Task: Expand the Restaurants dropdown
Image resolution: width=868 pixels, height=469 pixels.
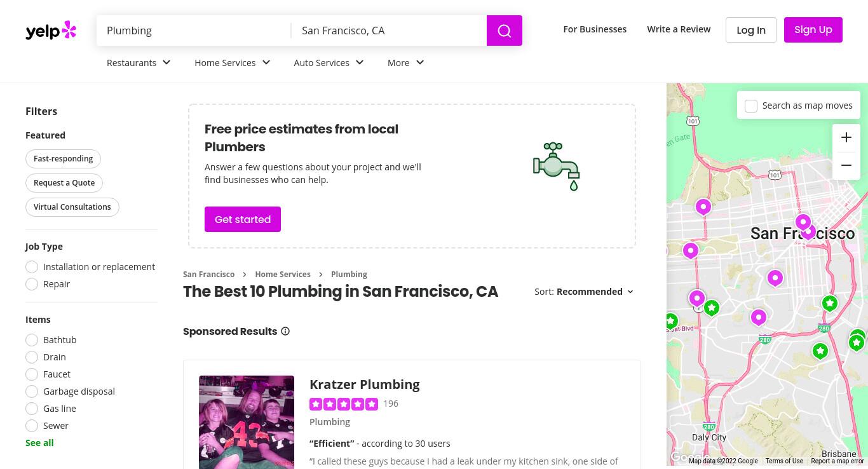Action: 139,62
